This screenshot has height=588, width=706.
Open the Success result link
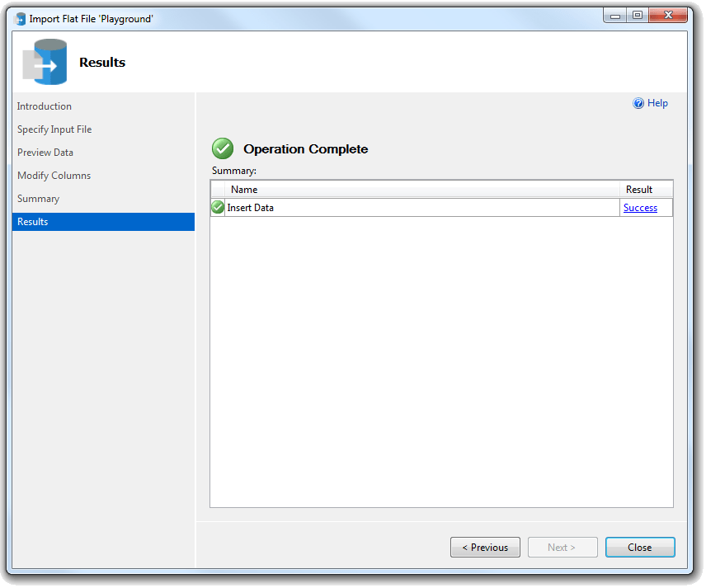640,208
